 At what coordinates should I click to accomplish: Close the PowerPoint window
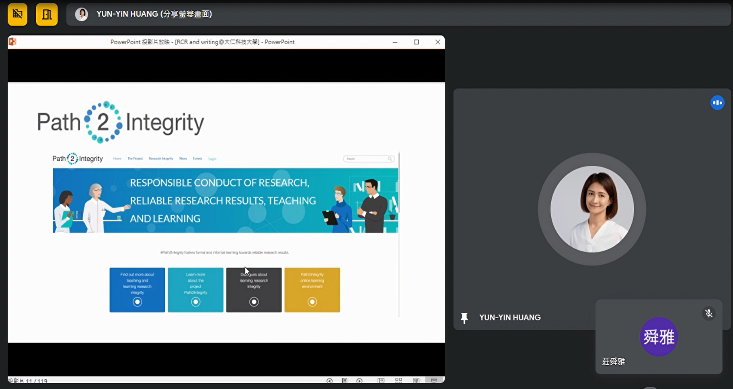click(438, 42)
